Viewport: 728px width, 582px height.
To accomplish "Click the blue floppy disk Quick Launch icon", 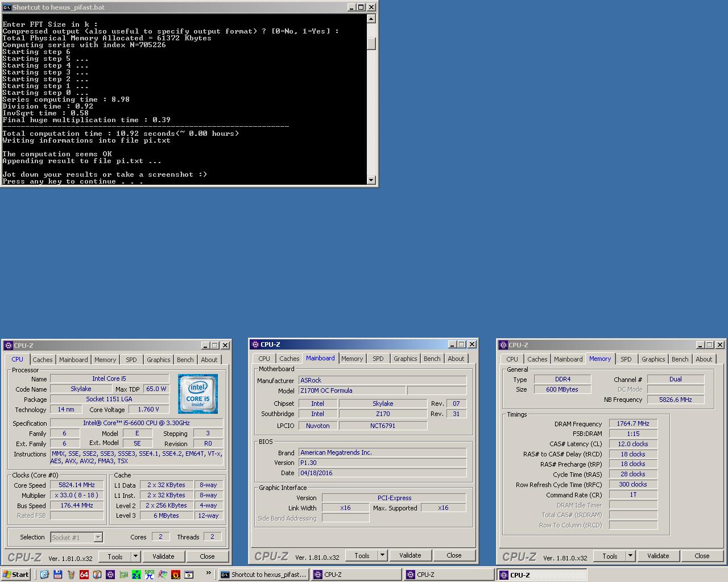I will pyautogui.click(x=57, y=575).
